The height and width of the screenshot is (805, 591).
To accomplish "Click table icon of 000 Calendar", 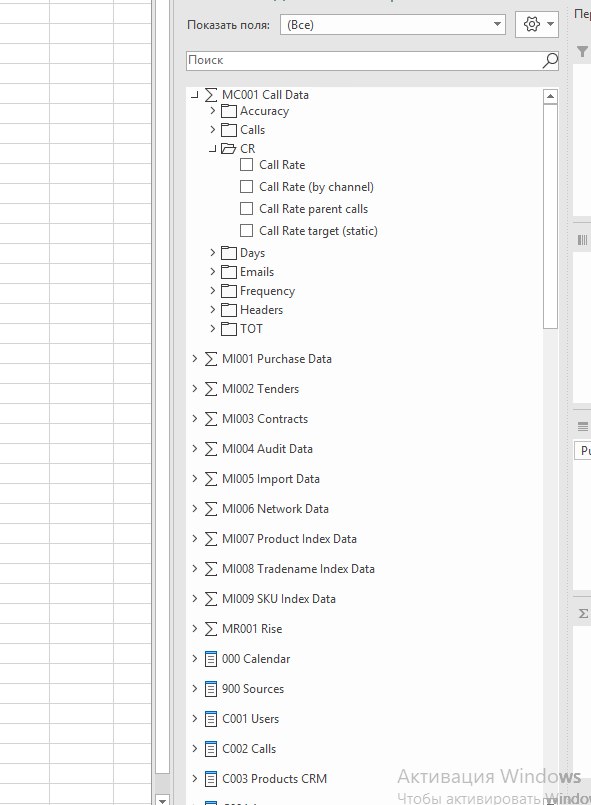I will coord(211,659).
